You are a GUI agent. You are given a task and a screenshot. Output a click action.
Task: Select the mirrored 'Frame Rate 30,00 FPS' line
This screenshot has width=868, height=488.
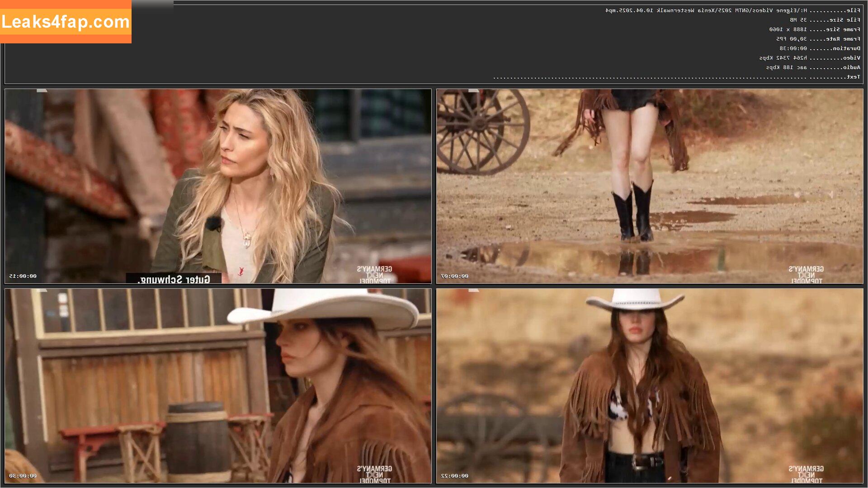818,39
